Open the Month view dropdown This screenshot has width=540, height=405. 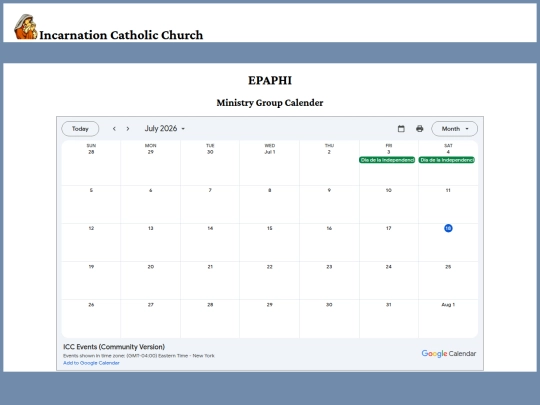pos(455,129)
